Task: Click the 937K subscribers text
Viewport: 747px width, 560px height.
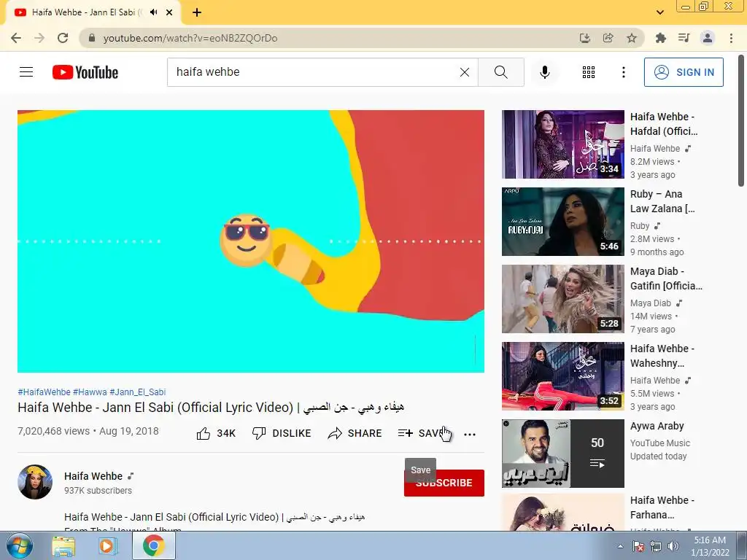Action: click(x=98, y=491)
